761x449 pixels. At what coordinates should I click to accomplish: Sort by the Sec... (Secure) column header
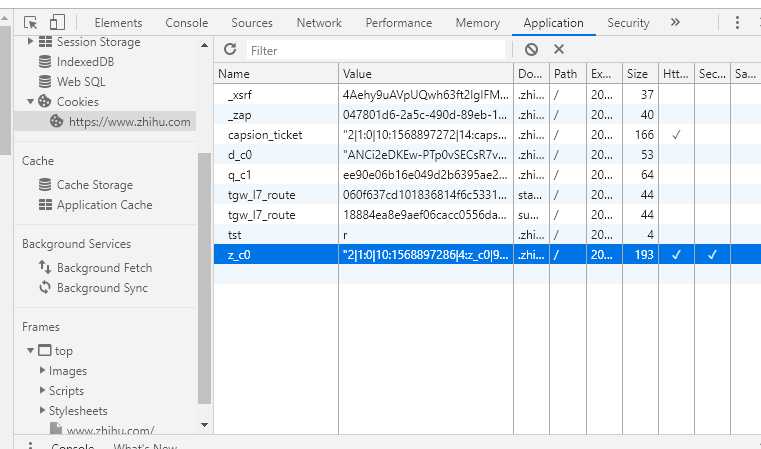coord(712,74)
